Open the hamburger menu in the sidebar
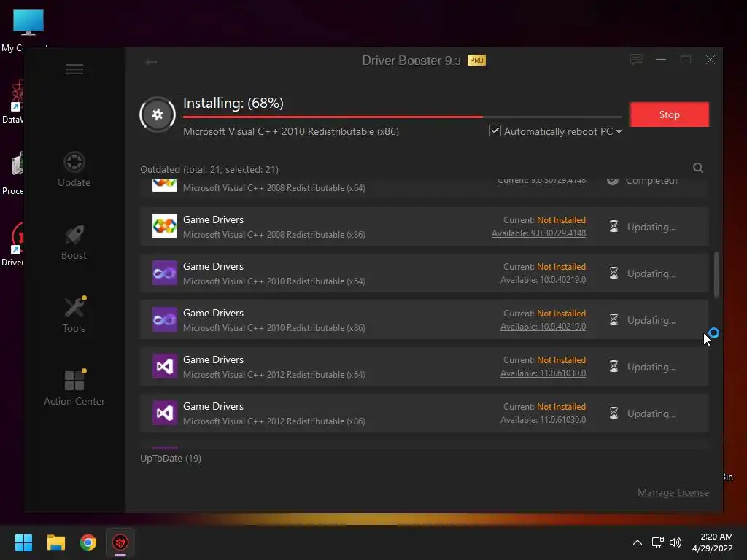Screen dimensions: 747x560 (74, 69)
